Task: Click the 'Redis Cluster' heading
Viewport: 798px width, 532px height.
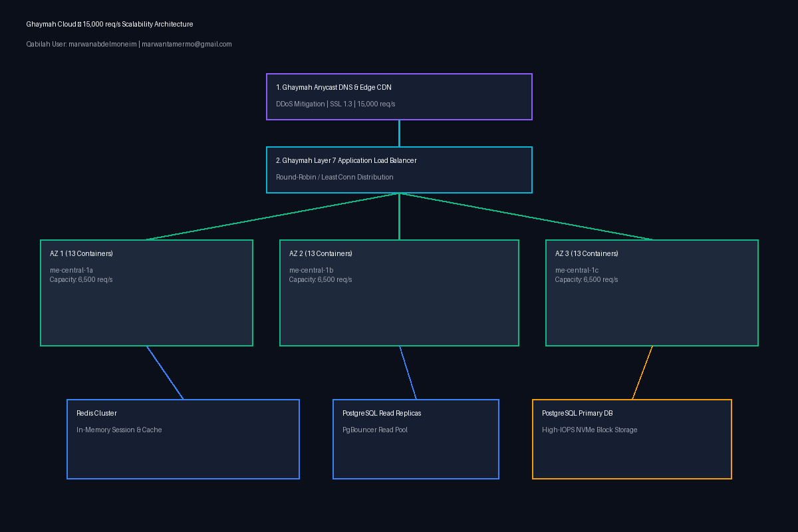Action: point(96,413)
